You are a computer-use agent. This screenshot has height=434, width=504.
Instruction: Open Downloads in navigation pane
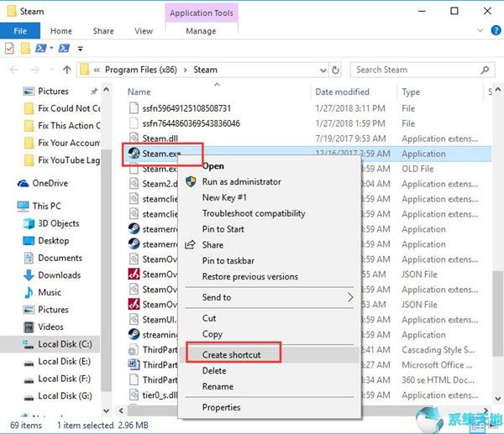pyautogui.click(x=59, y=275)
